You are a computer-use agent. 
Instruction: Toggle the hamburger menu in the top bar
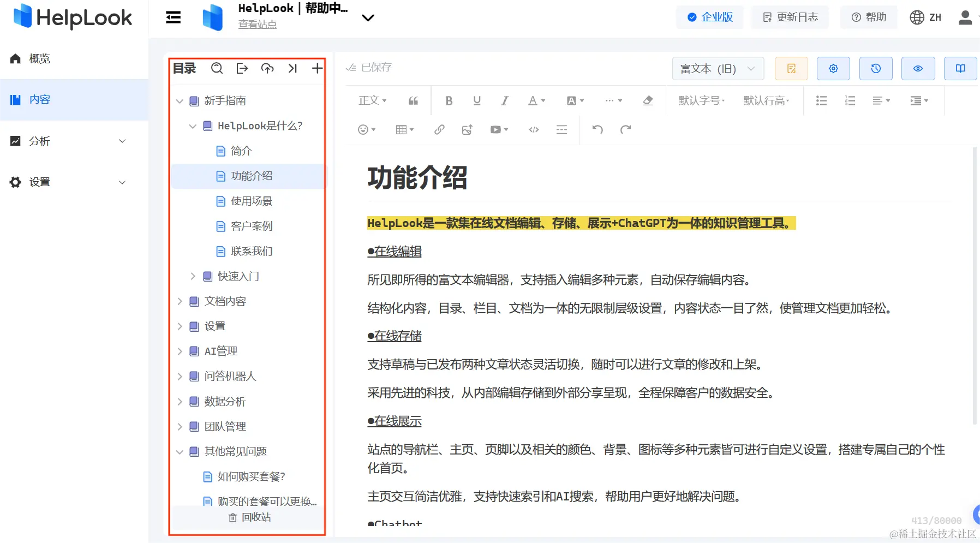click(x=174, y=17)
